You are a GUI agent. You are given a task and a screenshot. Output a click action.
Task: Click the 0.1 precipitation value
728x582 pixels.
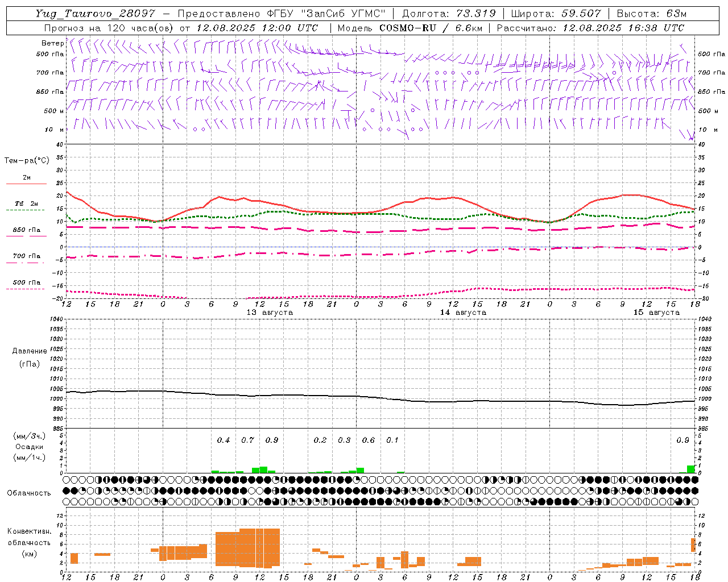click(x=392, y=440)
